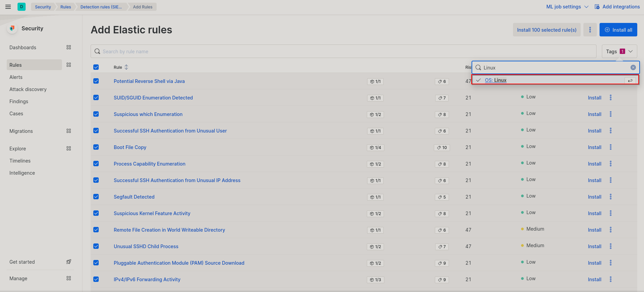Open row actions for SUID/SGUID Enumeration Detected

pos(610,98)
